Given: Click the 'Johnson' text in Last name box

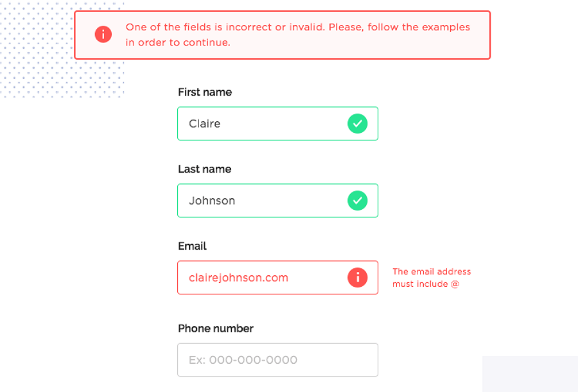Looking at the screenshot, I should 212,201.
